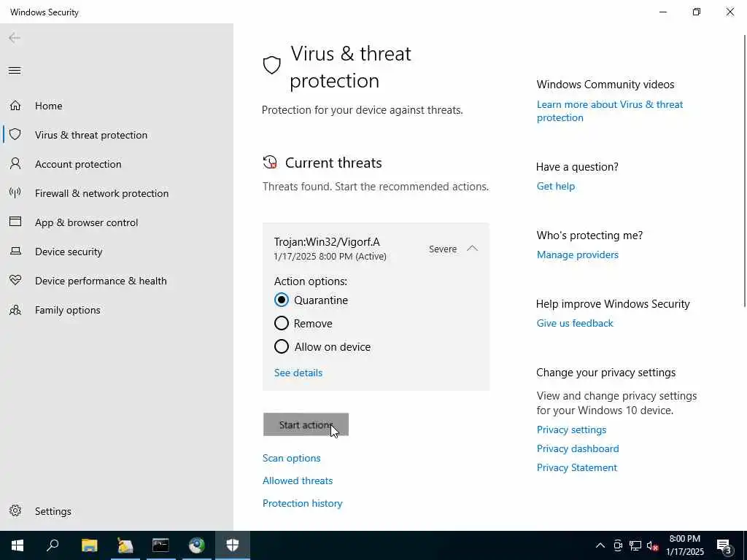Click the Account protection person icon
747x560 pixels.
(15, 164)
